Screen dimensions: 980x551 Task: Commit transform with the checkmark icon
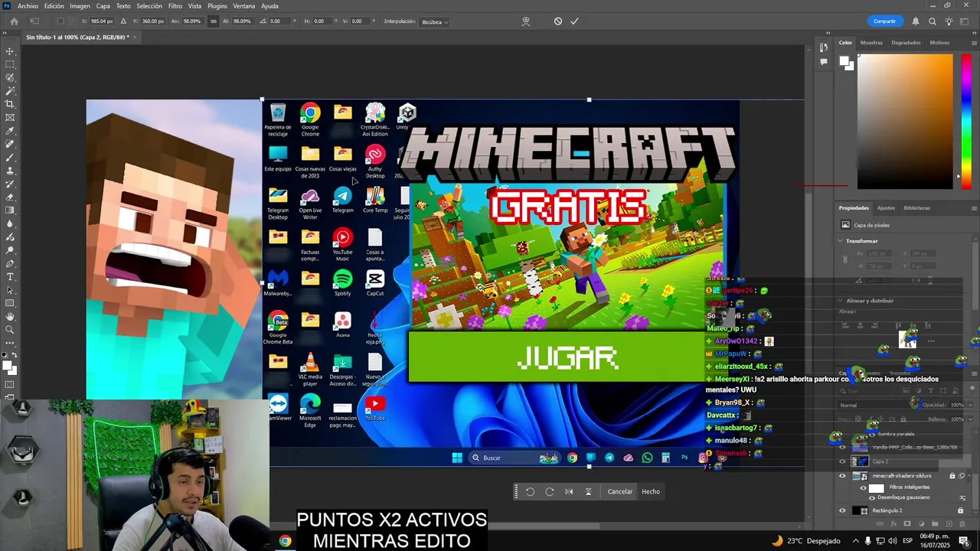pyautogui.click(x=574, y=21)
